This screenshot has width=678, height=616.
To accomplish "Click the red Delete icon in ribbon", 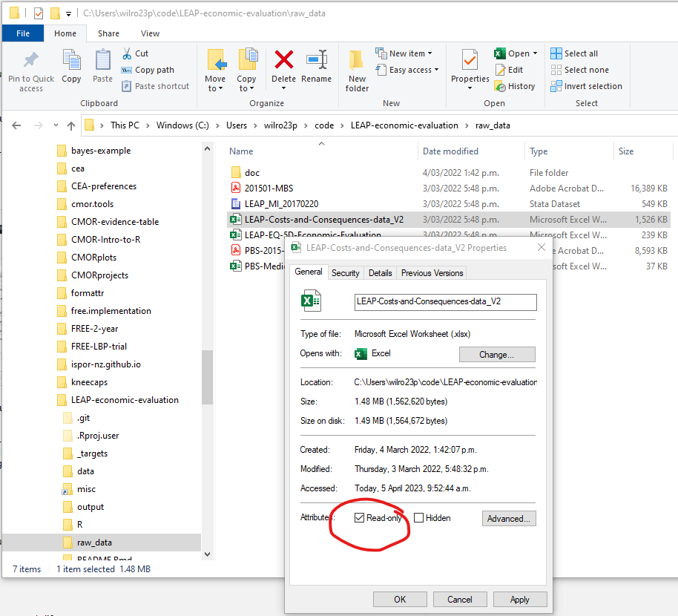I will coord(283,61).
